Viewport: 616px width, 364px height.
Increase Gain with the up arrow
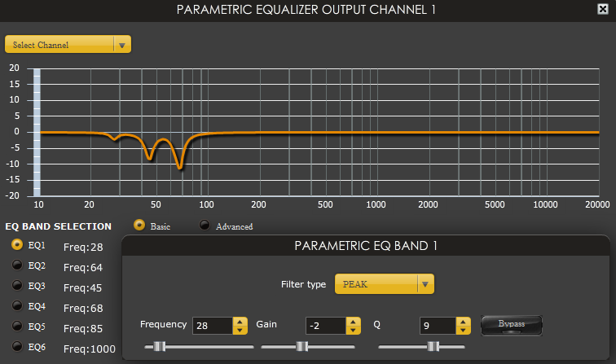(x=353, y=322)
